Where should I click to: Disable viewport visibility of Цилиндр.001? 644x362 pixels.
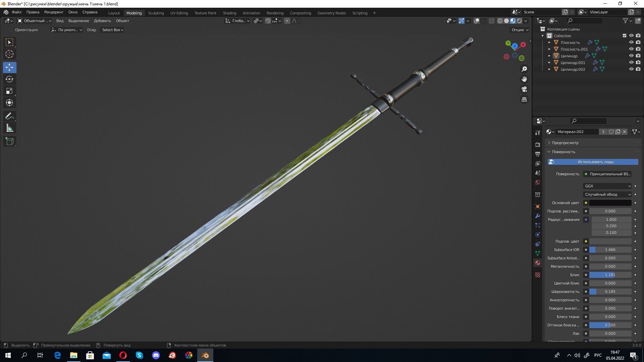(x=632, y=62)
